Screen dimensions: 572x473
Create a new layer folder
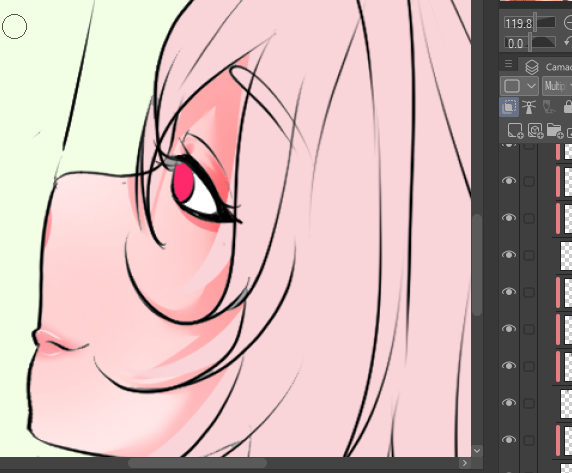555,131
